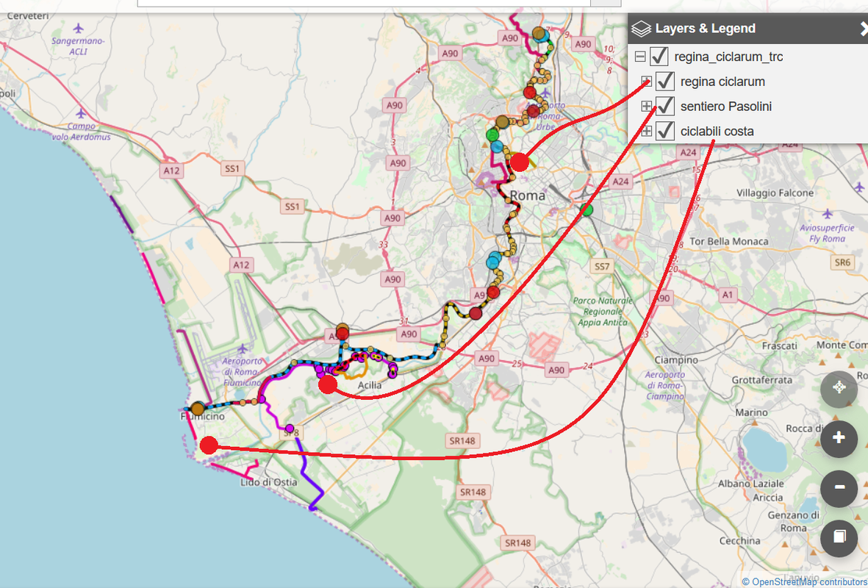Viewport: 868px width, 588px height.
Task: Click the layers stack icon in panel header
Action: [640, 29]
